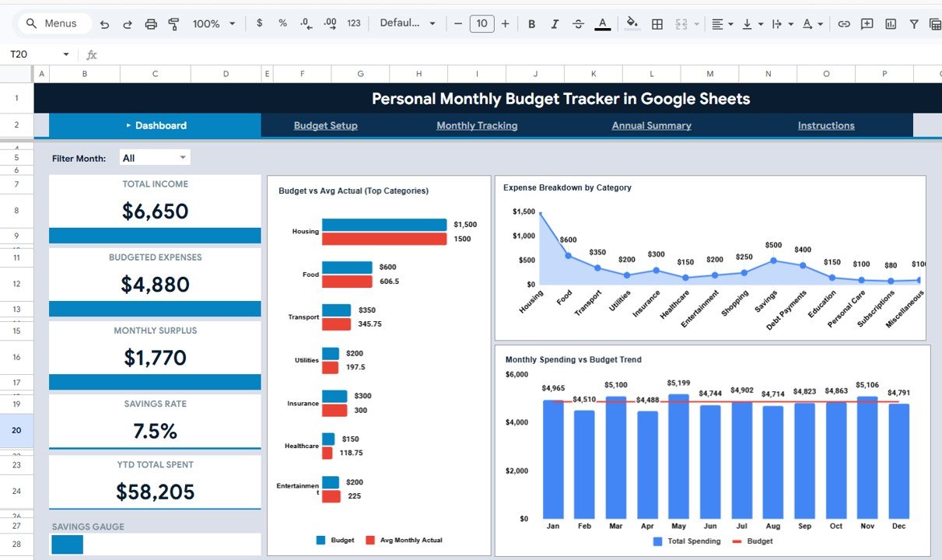This screenshot has width=942, height=560.
Task: Click the Insert comment icon
Action: pos(867,23)
